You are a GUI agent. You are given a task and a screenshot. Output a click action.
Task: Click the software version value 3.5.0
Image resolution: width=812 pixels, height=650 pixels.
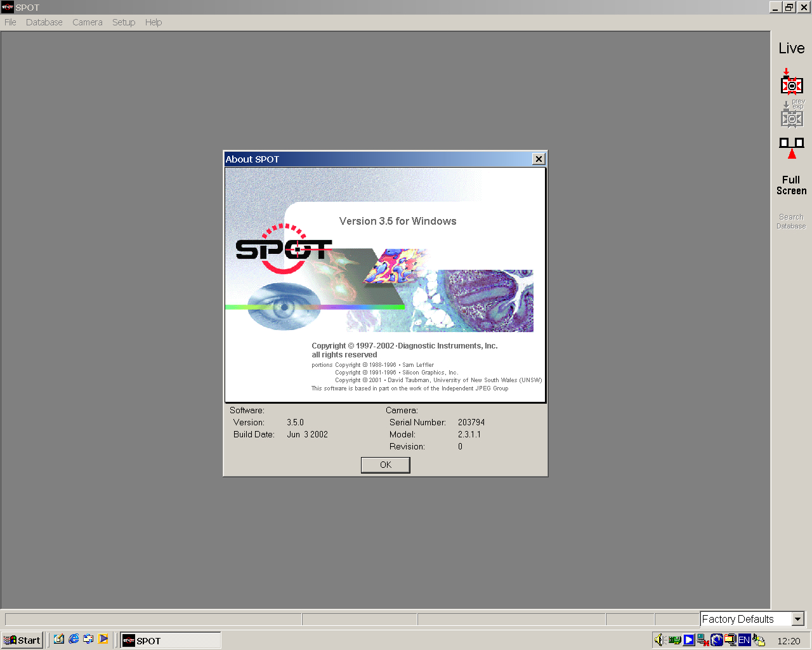[295, 422]
